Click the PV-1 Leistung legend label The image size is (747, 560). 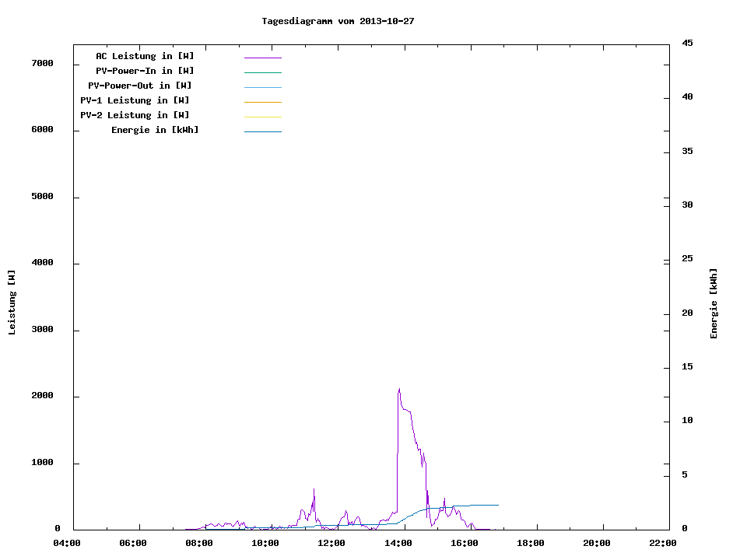[x=135, y=100]
